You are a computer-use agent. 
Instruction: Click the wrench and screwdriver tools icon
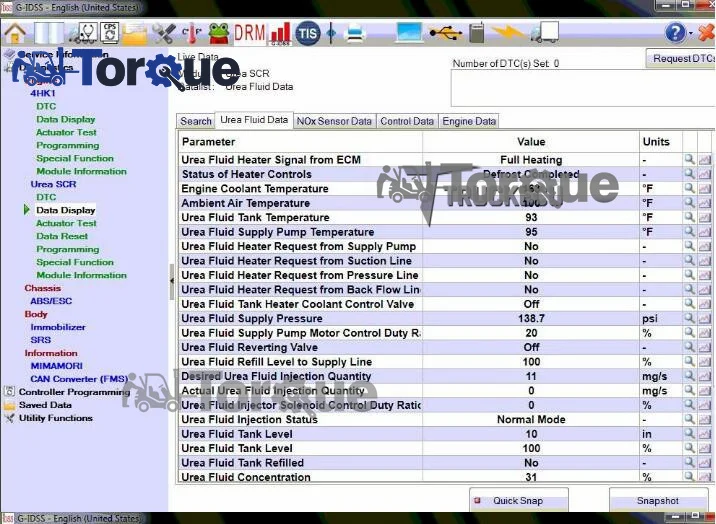click(x=163, y=34)
